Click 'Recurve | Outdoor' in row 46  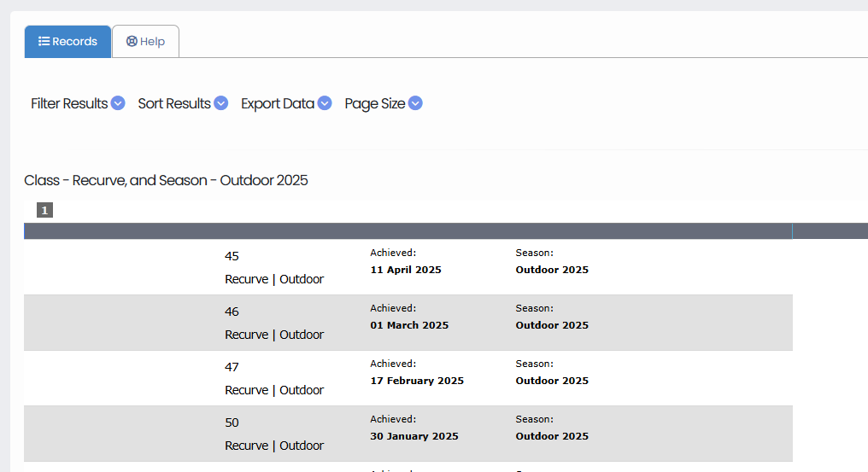tap(274, 335)
